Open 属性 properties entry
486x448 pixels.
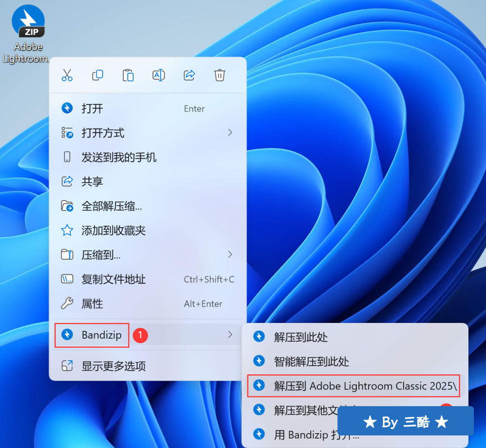click(148, 304)
